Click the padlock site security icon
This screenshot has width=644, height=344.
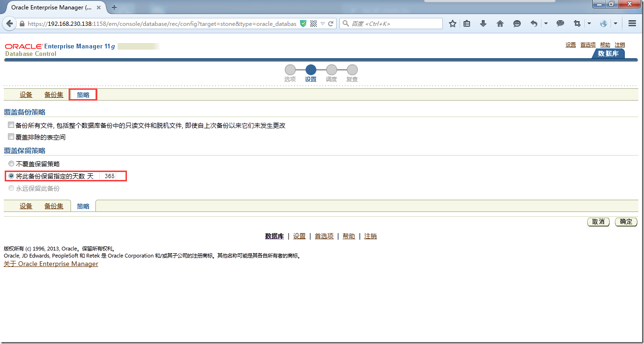tap(22, 23)
